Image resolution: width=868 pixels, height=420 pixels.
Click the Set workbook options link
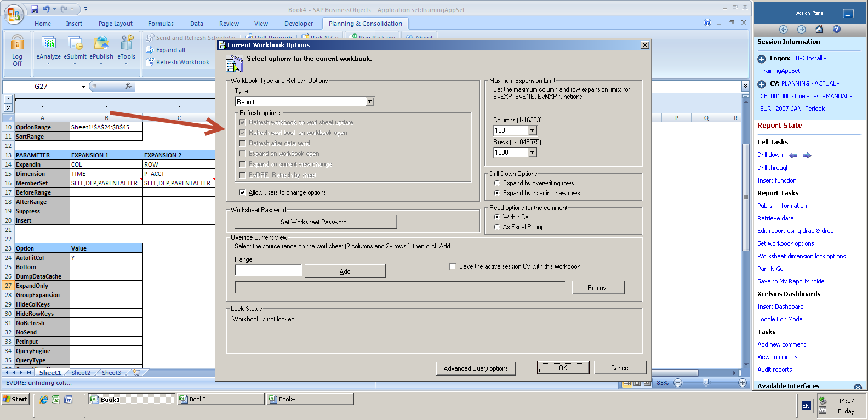click(x=785, y=243)
